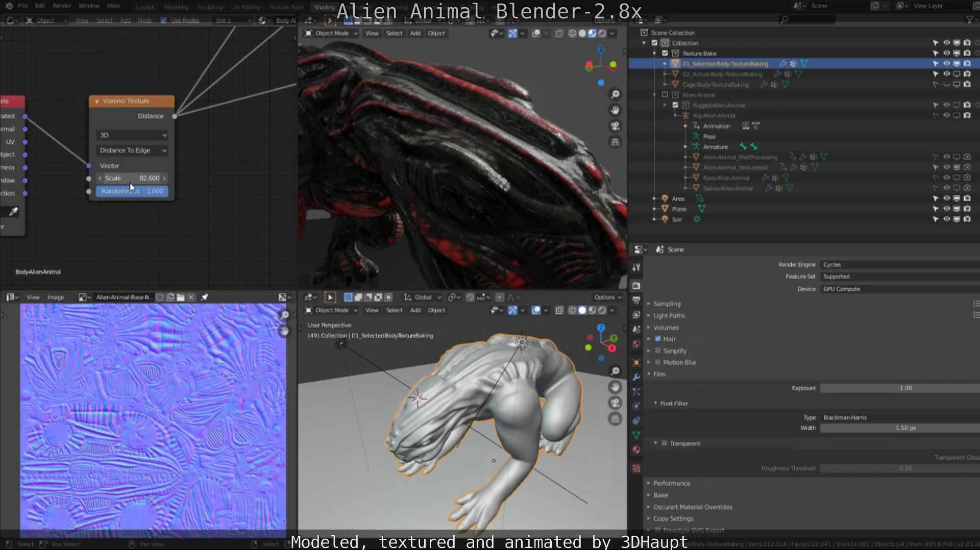This screenshot has width=980, height=550.
Task: Check the Alien-Animal collection checkbox
Action: click(665, 94)
